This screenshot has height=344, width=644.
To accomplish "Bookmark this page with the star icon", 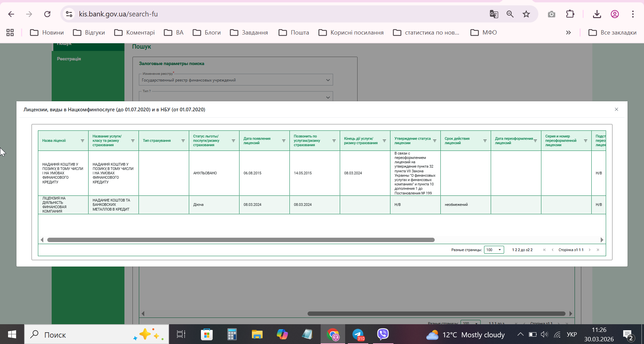I will pyautogui.click(x=526, y=14).
